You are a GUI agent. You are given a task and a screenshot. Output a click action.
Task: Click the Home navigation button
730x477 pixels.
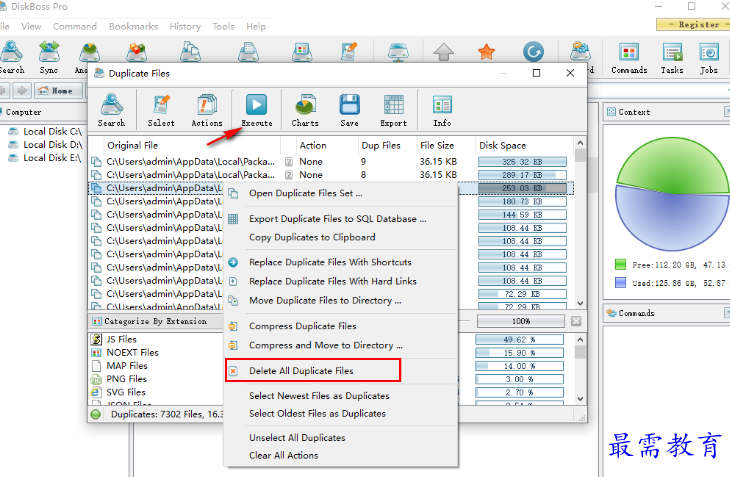(x=58, y=91)
